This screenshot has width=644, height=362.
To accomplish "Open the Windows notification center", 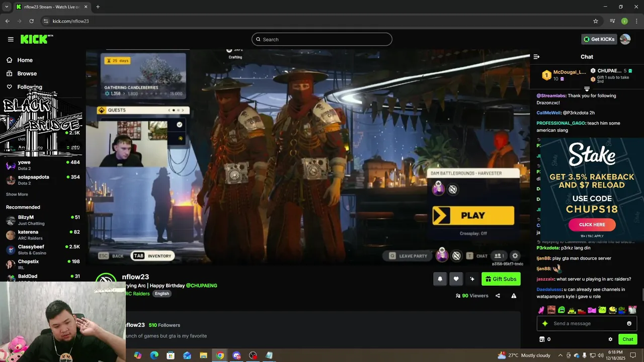I will pyautogui.click(x=633, y=355).
